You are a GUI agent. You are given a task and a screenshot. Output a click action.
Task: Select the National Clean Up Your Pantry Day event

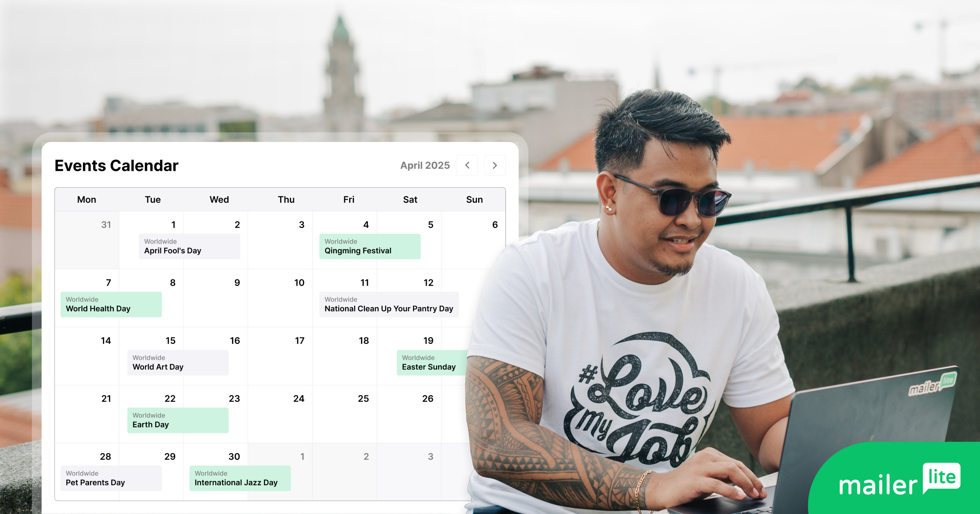tap(389, 304)
